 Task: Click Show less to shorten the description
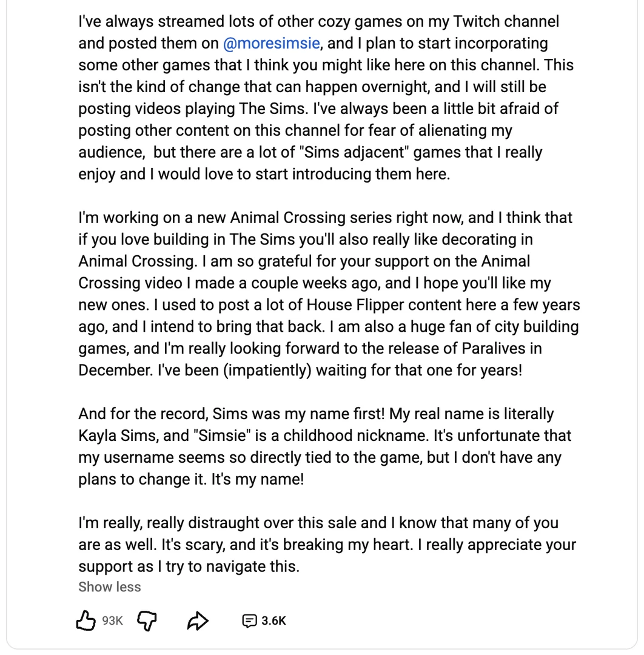coord(109,586)
